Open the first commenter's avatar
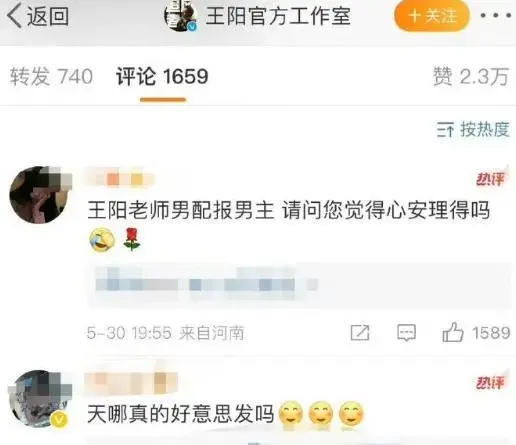Image resolution: width=516 pixels, height=445 pixels. [40, 194]
